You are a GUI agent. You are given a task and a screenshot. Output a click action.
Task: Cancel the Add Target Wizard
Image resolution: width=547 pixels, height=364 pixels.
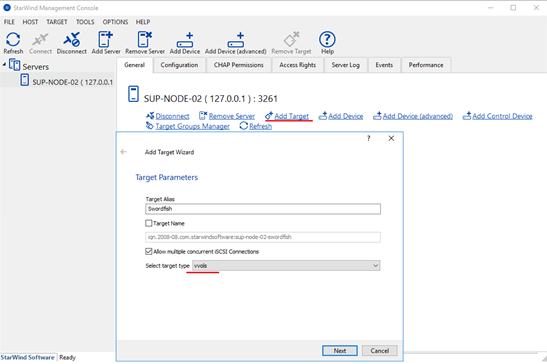[x=380, y=351]
